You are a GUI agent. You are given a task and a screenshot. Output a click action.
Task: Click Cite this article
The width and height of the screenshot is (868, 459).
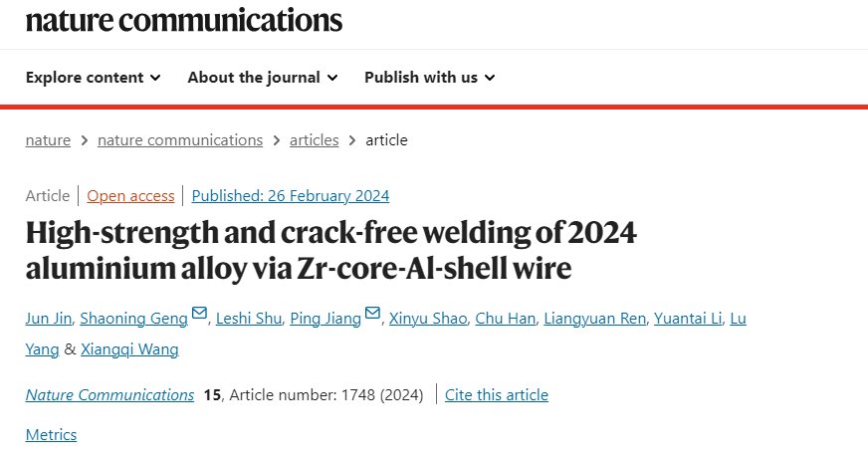(497, 394)
